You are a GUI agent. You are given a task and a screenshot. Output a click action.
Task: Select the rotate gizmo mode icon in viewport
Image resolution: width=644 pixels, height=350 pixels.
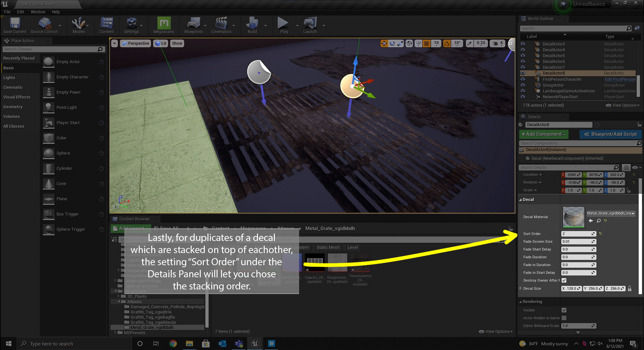[392, 43]
